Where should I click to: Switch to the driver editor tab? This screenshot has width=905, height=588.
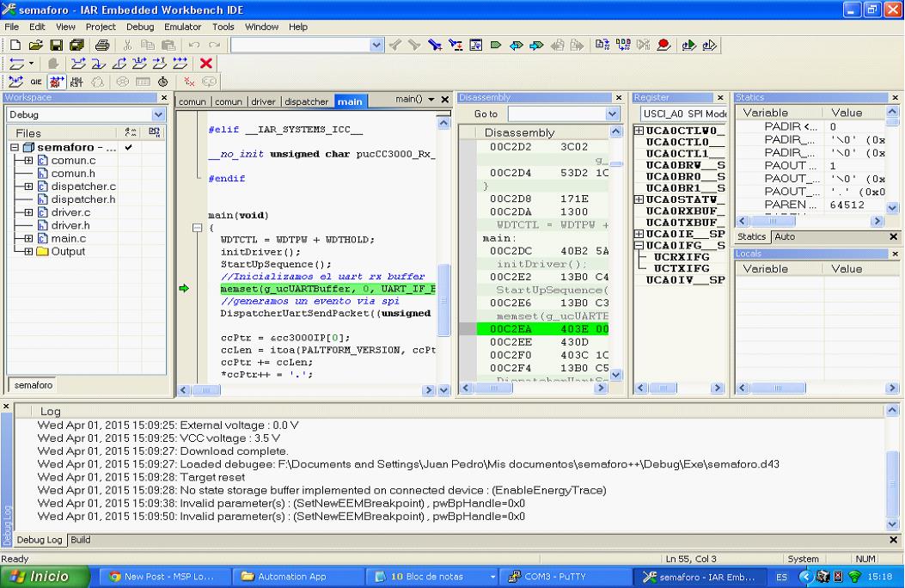(x=263, y=101)
